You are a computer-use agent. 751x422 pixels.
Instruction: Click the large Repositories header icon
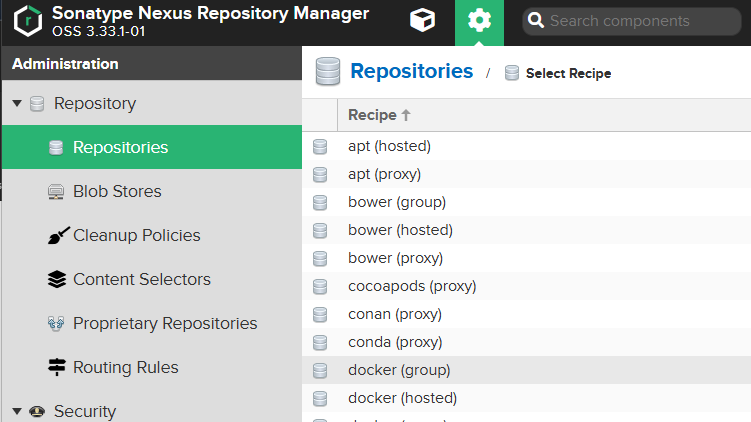pyautogui.click(x=328, y=71)
